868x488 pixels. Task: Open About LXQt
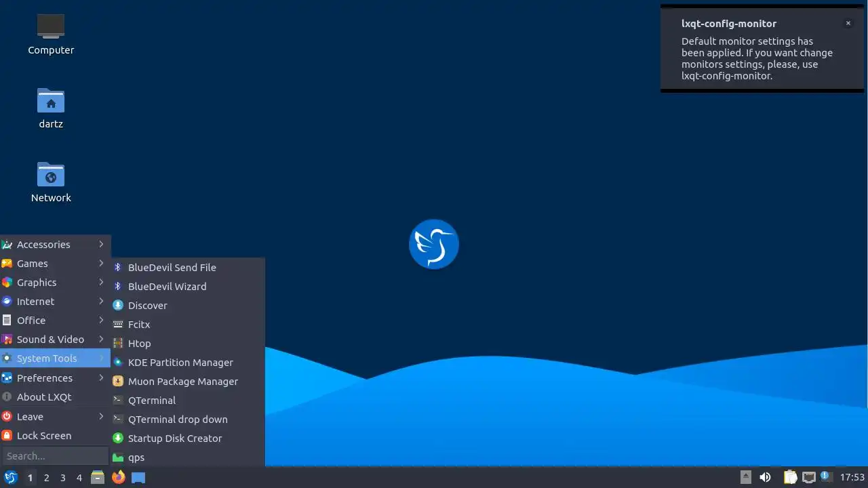coord(55,396)
